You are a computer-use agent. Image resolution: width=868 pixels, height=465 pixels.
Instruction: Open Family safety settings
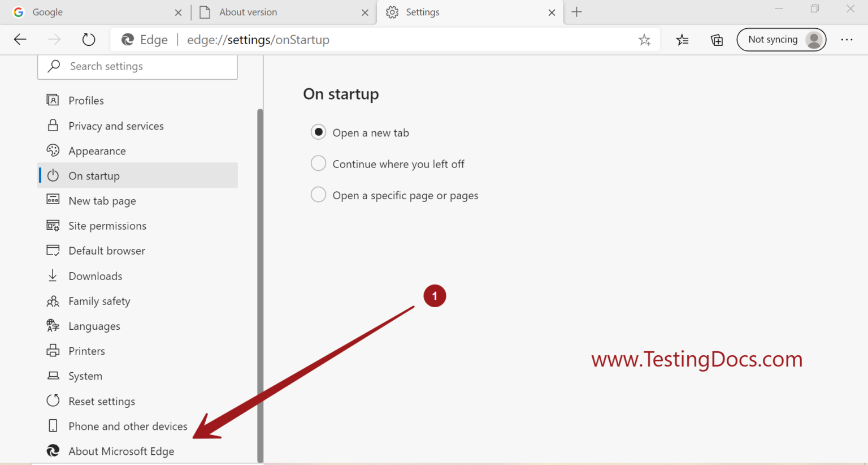click(x=99, y=301)
